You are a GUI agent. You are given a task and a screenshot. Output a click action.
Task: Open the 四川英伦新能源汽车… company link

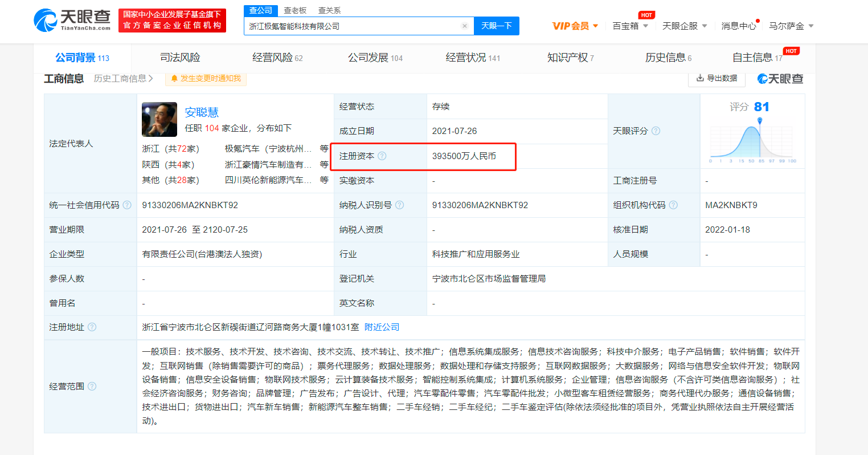point(268,180)
